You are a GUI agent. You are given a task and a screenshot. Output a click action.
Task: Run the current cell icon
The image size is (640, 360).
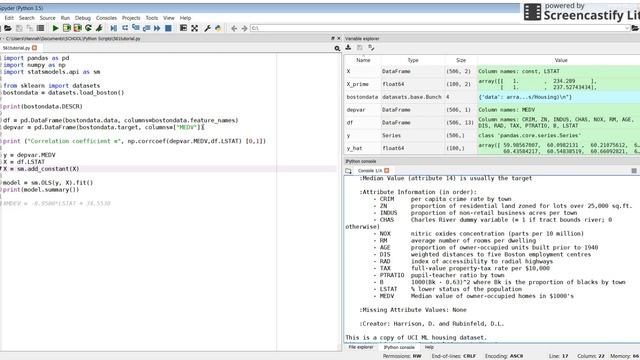click(67, 28)
